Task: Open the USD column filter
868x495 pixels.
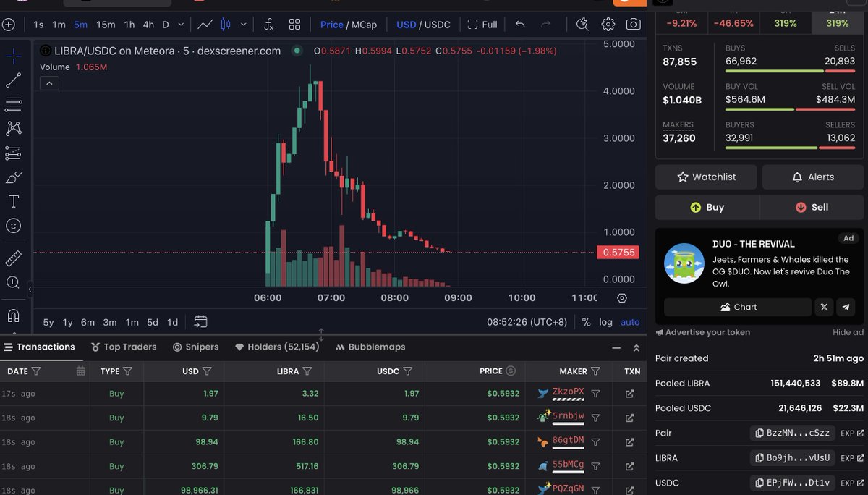Action: tap(207, 371)
